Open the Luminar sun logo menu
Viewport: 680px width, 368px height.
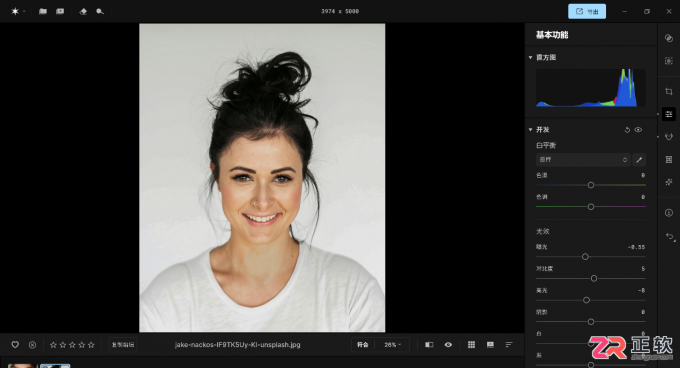(15, 11)
